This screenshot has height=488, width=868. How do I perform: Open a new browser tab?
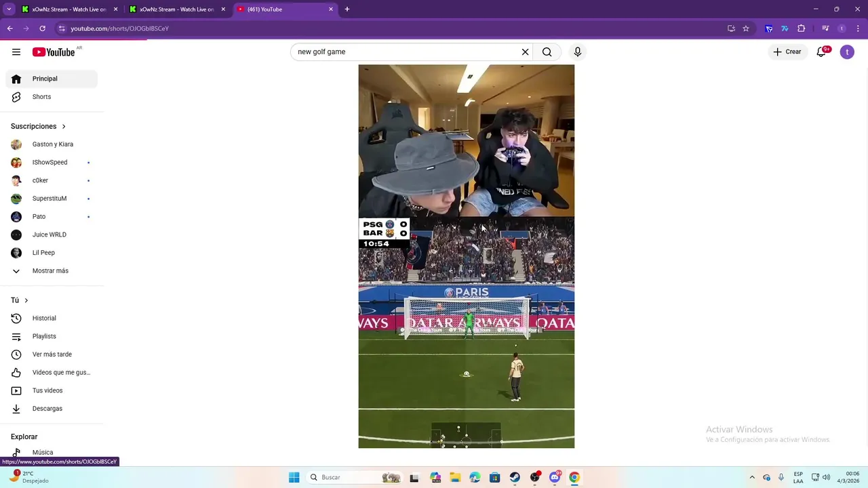coord(347,9)
